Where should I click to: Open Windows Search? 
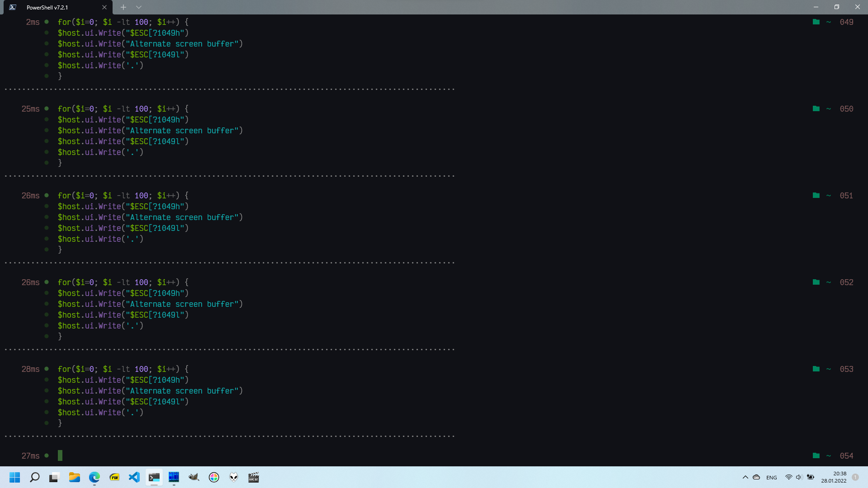(35, 477)
